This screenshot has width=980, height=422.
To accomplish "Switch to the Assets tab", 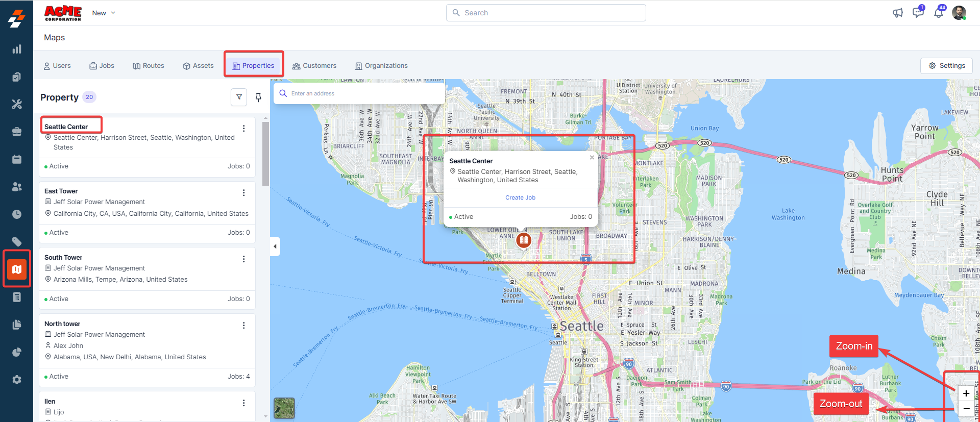I will click(x=198, y=66).
